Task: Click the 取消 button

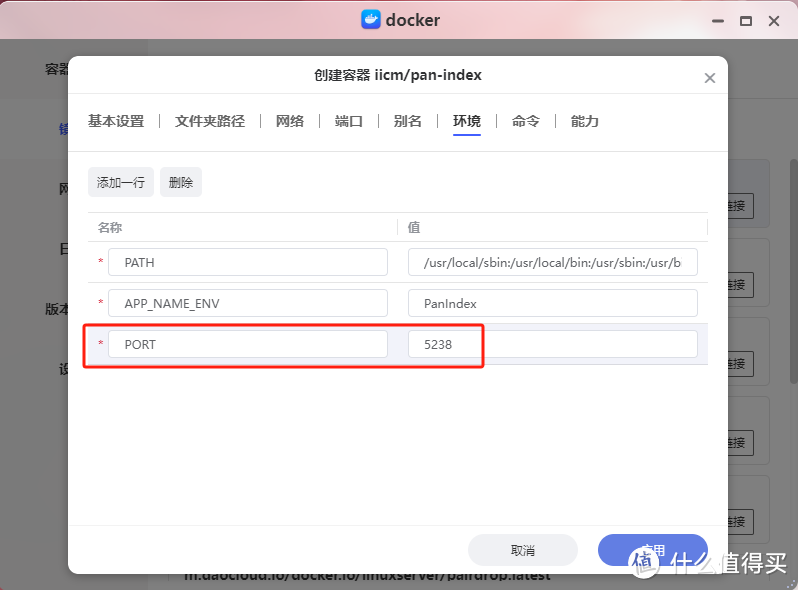Action: tap(523, 550)
